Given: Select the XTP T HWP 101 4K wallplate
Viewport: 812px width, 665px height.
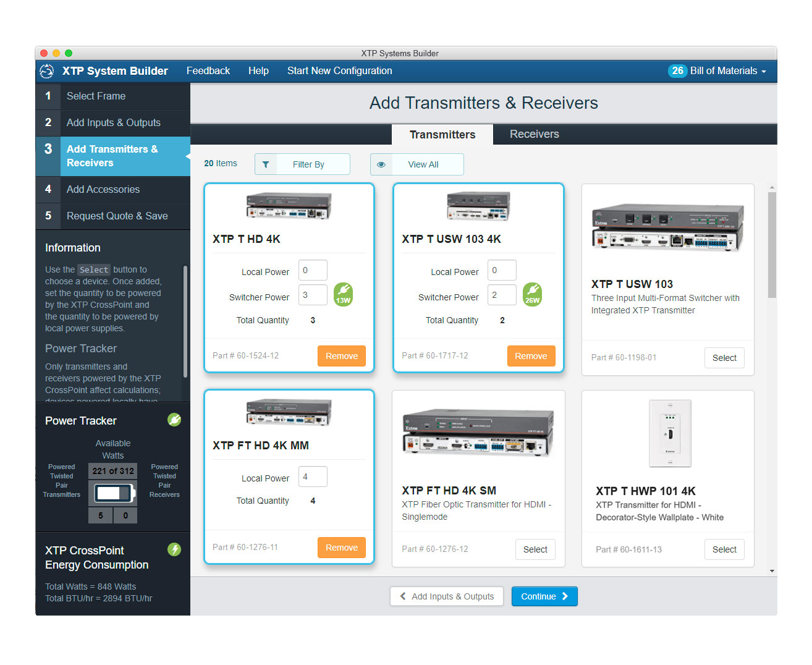Looking at the screenshot, I should pyautogui.click(x=724, y=549).
